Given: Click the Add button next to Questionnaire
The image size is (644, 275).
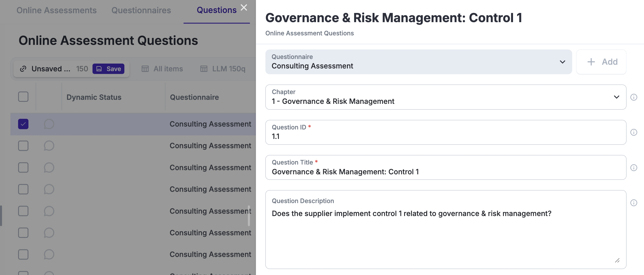Looking at the screenshot, I should click(601, 62).
